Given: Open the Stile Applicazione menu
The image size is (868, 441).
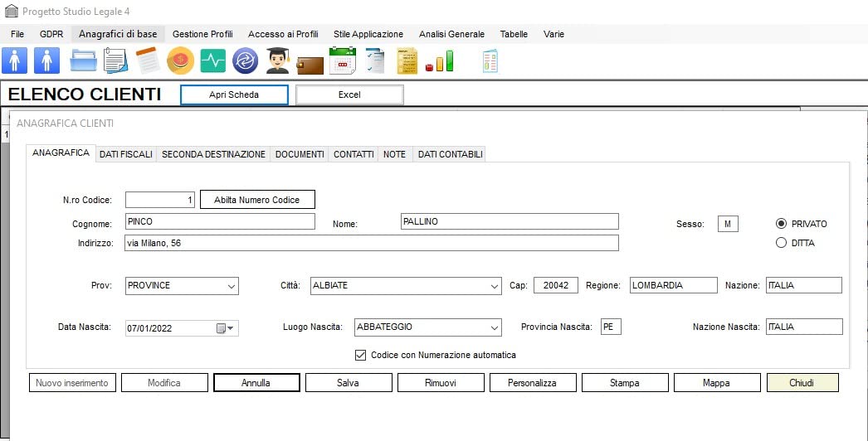Looking at the screenshot, I should 368,34.
